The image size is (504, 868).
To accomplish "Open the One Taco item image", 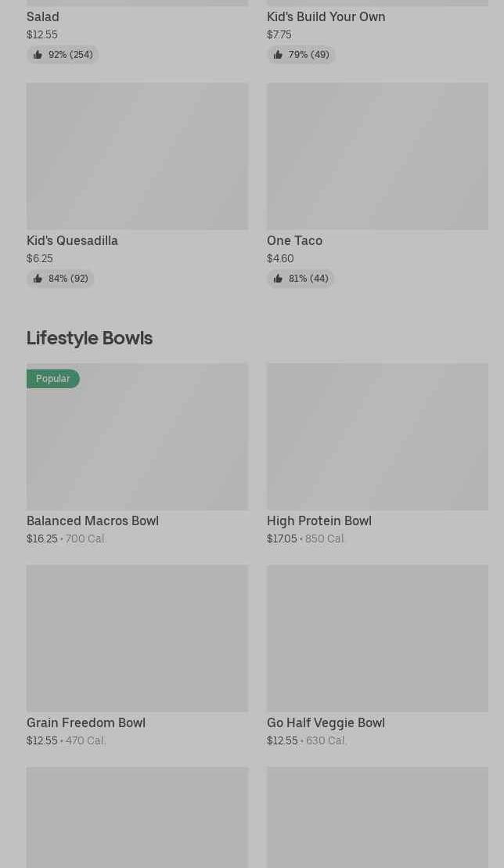I will [x=377, y=157].
